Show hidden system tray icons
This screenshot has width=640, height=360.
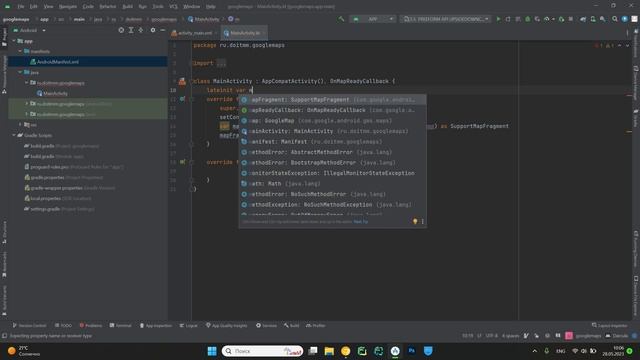coord(534,351)
